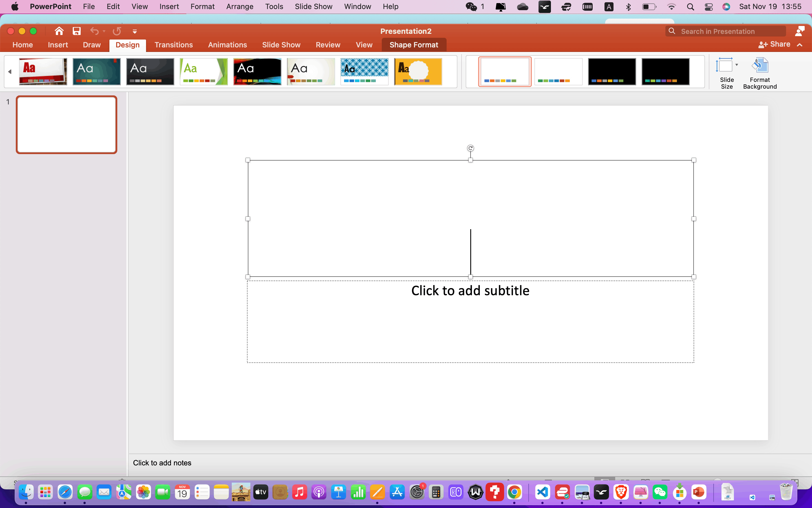Open Safari from the Dock
Viewport: 812px width, 508px height.
pyautogui.click(x=65, y=492)
